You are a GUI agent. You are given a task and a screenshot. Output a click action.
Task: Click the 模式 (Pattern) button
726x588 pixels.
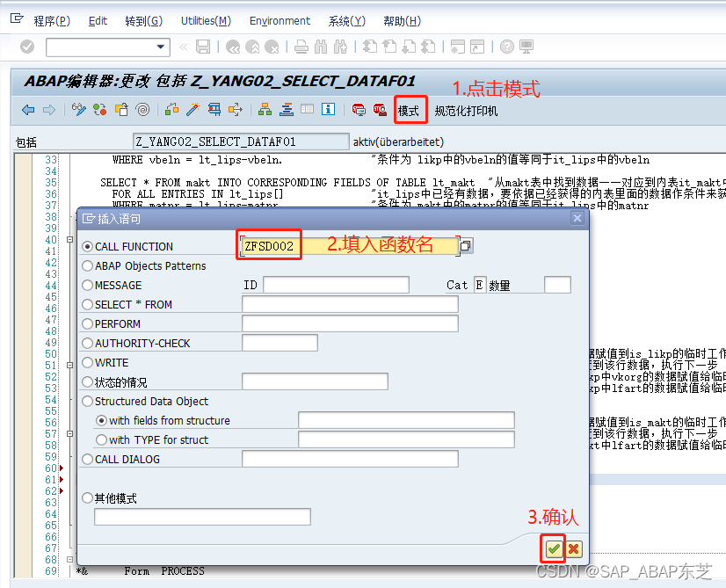pos(410,109)
